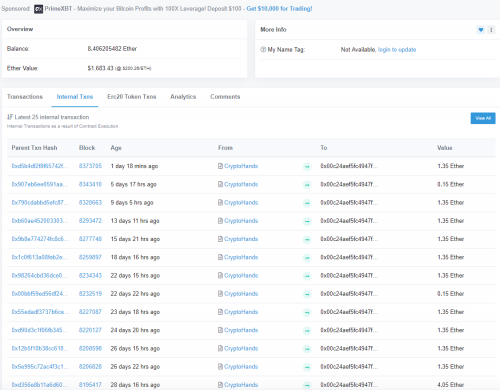Click contract icon in block 8227087 row
Image resolution: width=500 pixels, height=390 pixels.
coord(220,312)
